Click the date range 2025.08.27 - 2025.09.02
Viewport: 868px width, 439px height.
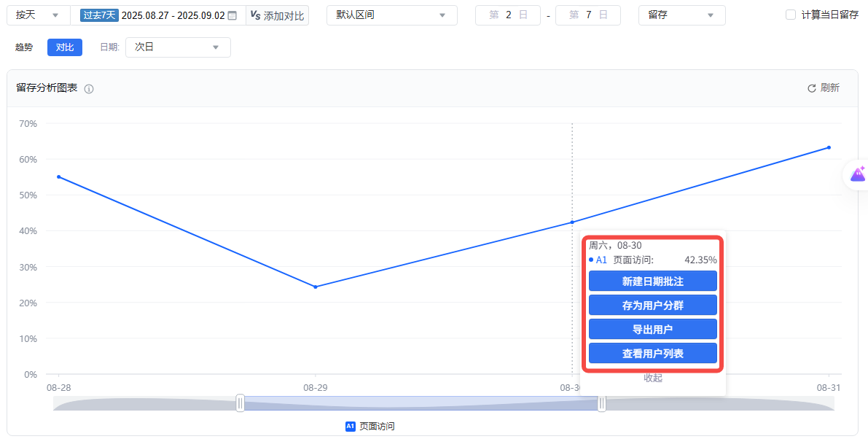click(173, 15)
